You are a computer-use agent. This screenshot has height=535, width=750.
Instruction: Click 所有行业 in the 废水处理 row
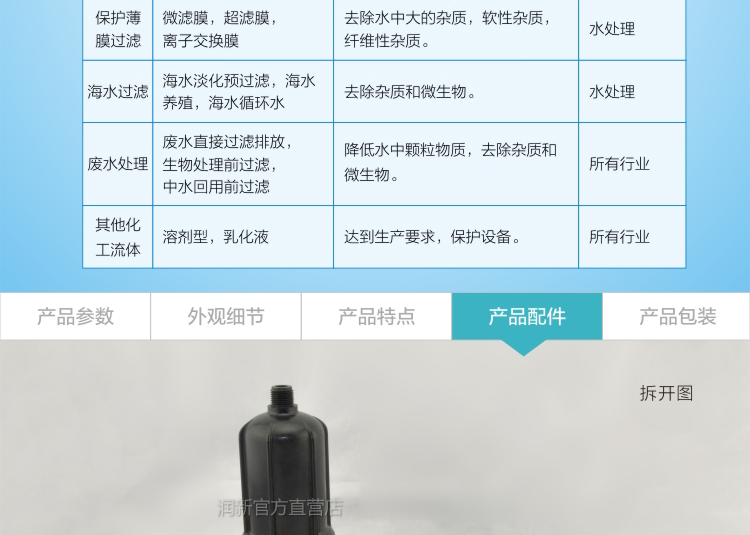(619, 164)
